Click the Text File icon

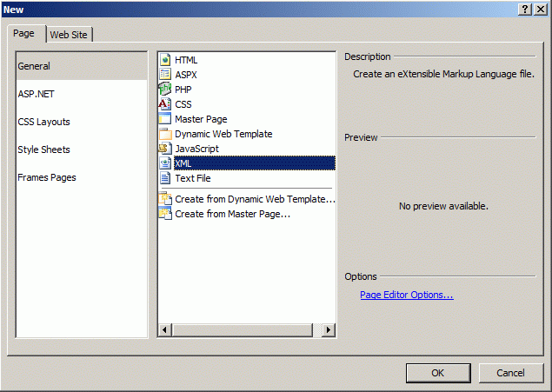coord(165,178)
